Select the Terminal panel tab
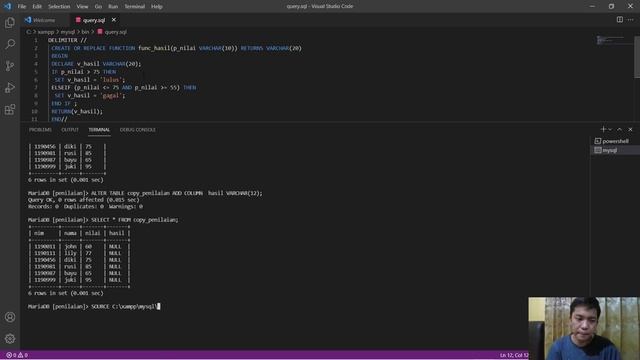Screen dimensions: 640x360 pos(99,130)
